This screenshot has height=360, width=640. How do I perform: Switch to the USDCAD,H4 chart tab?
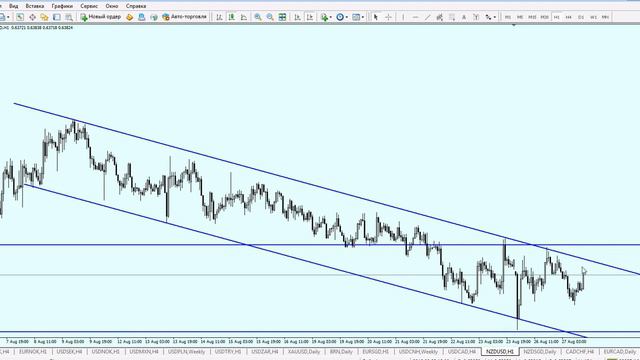click(462, 351)
